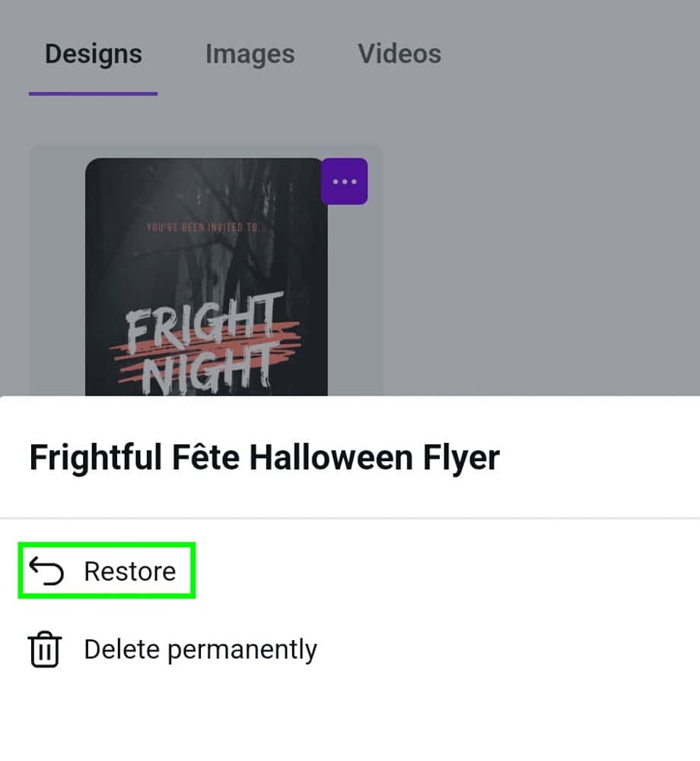Open the Videos tab

click(x=399, y=54)
